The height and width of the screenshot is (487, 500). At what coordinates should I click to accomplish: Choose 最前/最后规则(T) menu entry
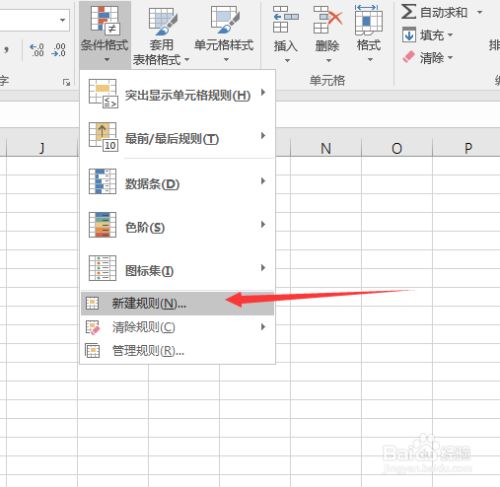point(178,137)
